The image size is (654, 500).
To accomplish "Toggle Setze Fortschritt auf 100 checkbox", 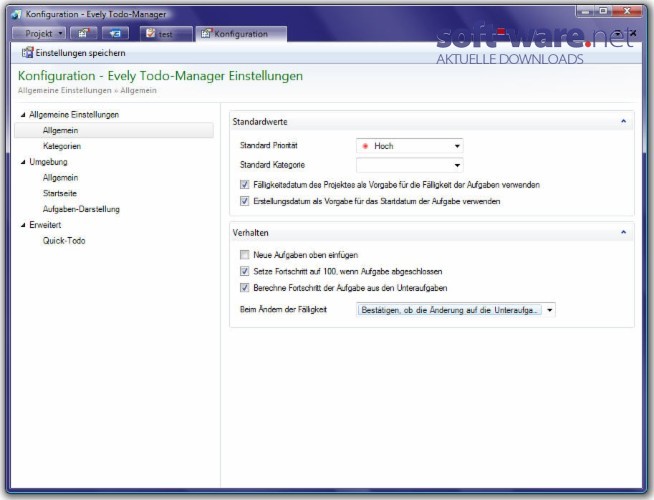I will pos(244,271).
